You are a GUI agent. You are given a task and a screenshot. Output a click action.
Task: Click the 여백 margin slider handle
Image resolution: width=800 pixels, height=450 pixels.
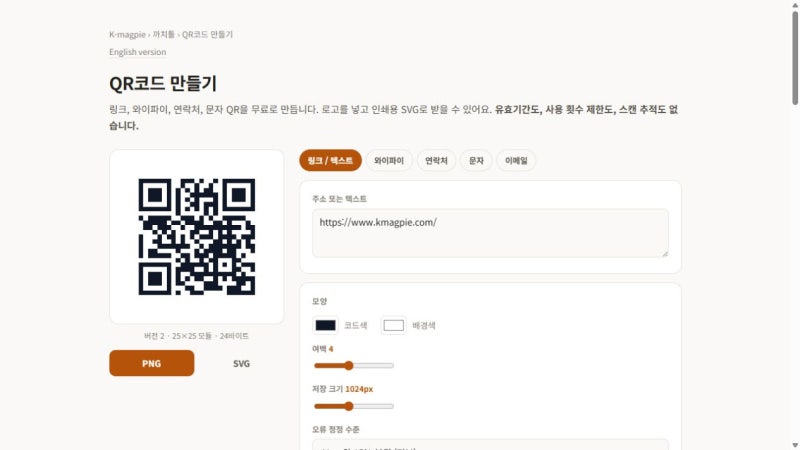[348, 365]
